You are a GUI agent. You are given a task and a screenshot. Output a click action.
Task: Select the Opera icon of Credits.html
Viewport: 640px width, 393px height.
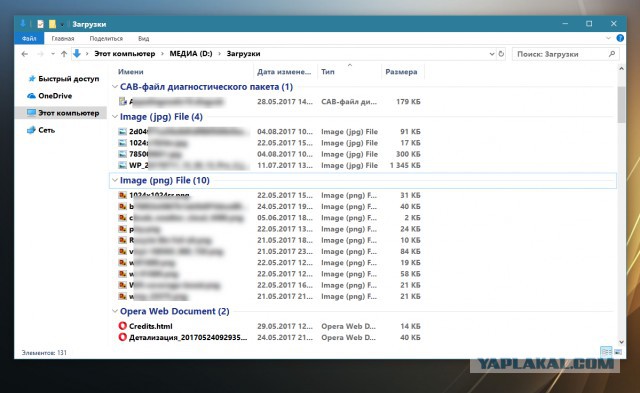coord(122,326)
